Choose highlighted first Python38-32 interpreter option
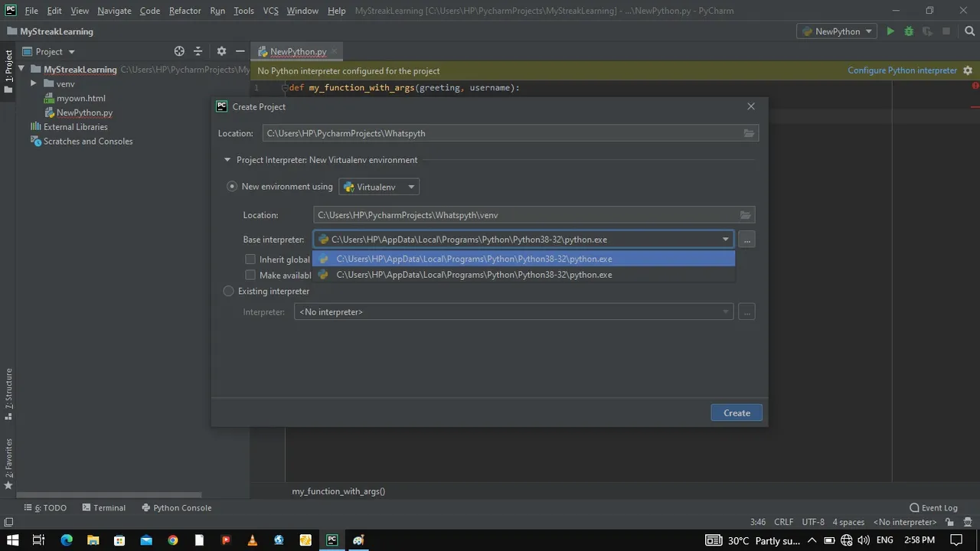Screen dimensions: 980x551 click(x=524, y=259)
